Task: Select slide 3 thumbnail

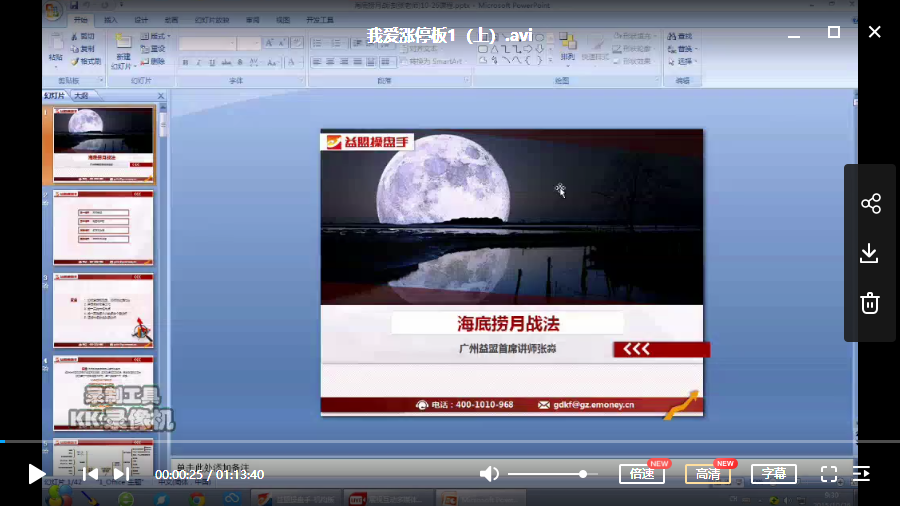Action: coord(103,310)
